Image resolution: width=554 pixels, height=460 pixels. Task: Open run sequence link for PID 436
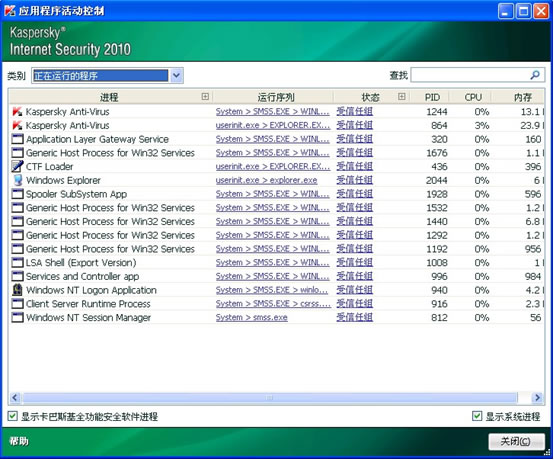[273, 166]
